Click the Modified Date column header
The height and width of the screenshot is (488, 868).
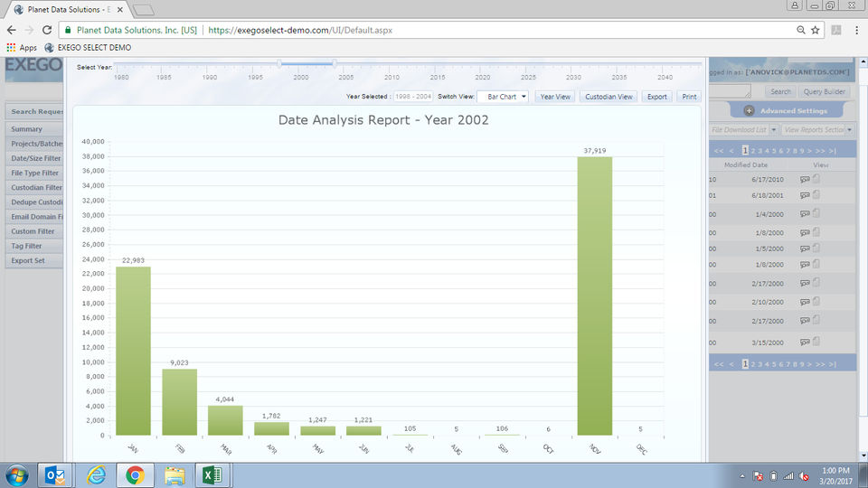746,164
